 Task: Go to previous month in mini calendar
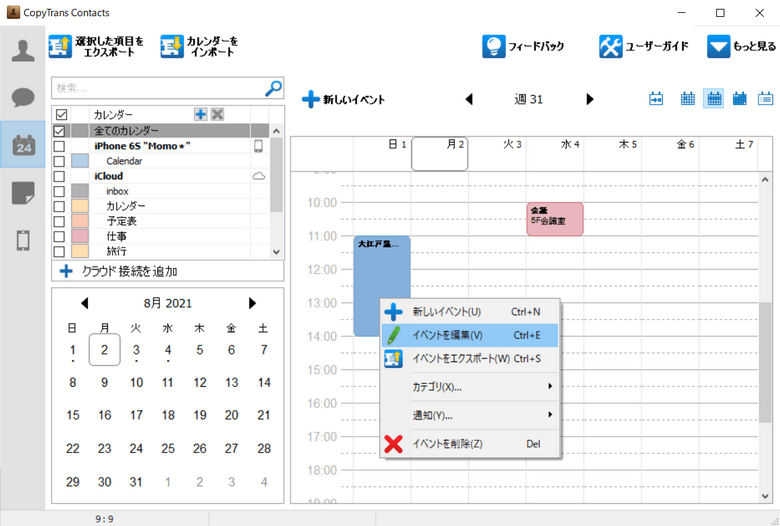coord(85,303)
